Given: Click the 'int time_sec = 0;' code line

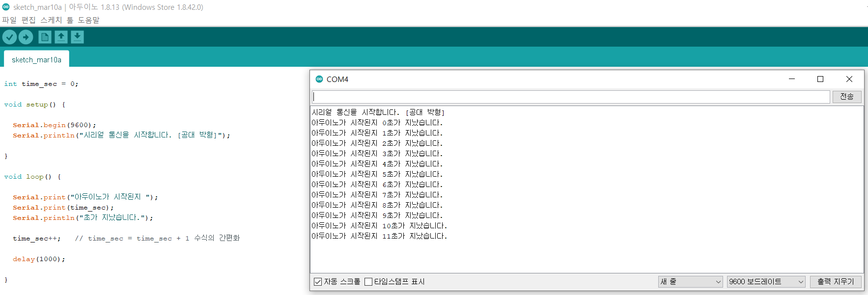Looking at the screenshot, I should tap(41, 84).
